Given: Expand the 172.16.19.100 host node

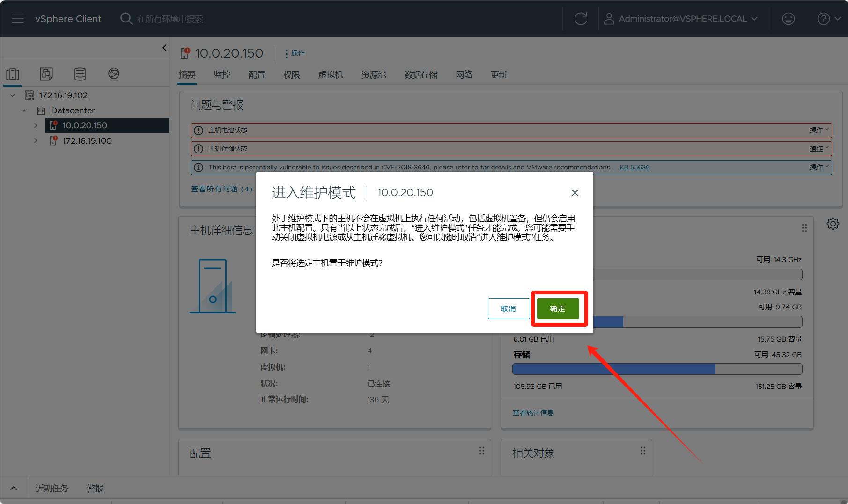Looking at the screenshot, I should point(36,141).
